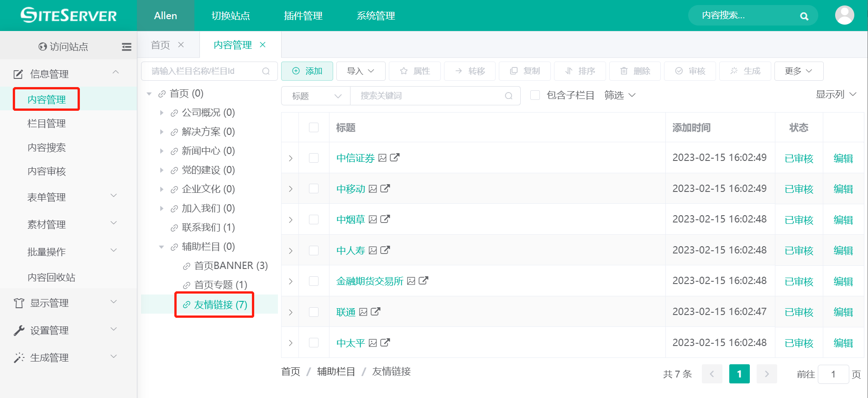
Task: Open the 系统管理 top menu
Action: click(x=376, y=16)
